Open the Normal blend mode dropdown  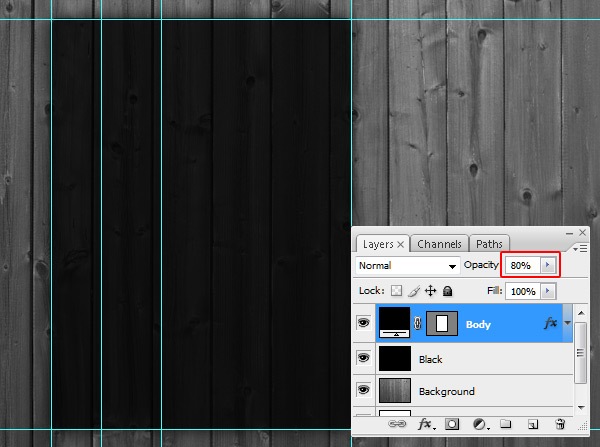[x=407, y=266]
